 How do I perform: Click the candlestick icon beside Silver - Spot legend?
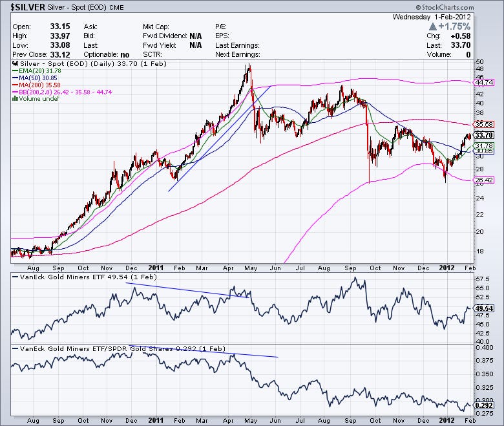15,63
